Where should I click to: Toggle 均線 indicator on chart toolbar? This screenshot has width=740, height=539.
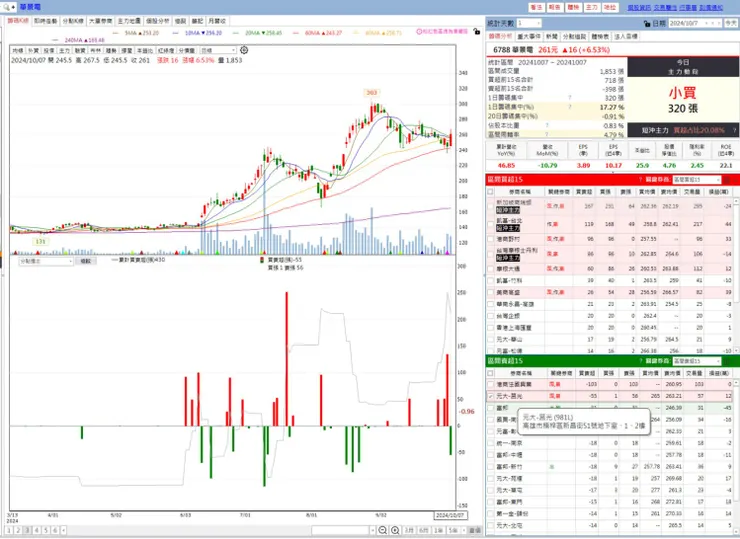[18, 51]
